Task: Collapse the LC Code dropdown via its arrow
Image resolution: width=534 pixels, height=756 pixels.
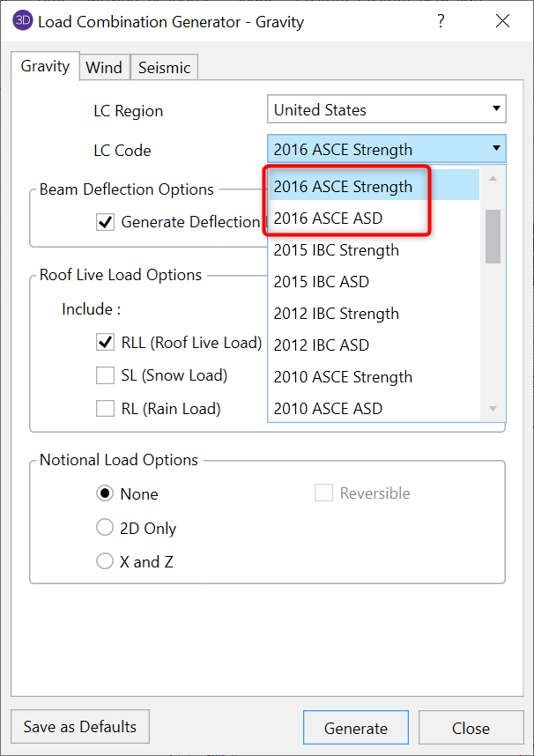Action: [496, 150]
